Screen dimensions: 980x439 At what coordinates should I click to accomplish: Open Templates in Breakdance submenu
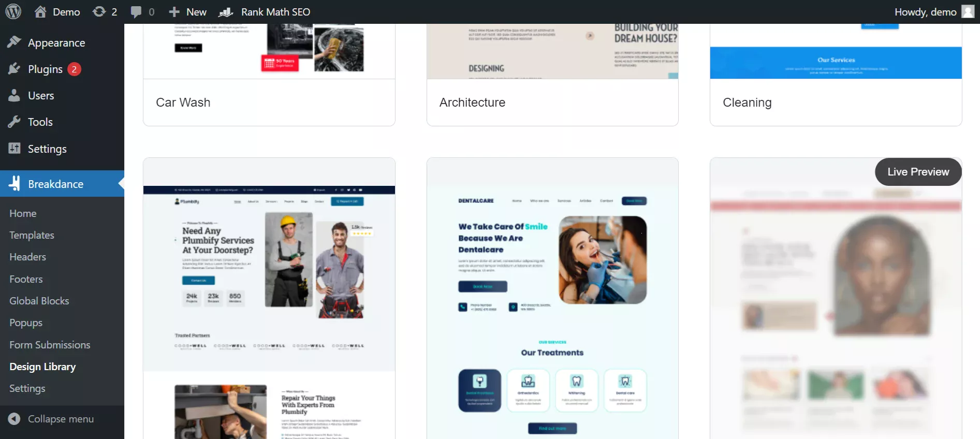point(32,235)
